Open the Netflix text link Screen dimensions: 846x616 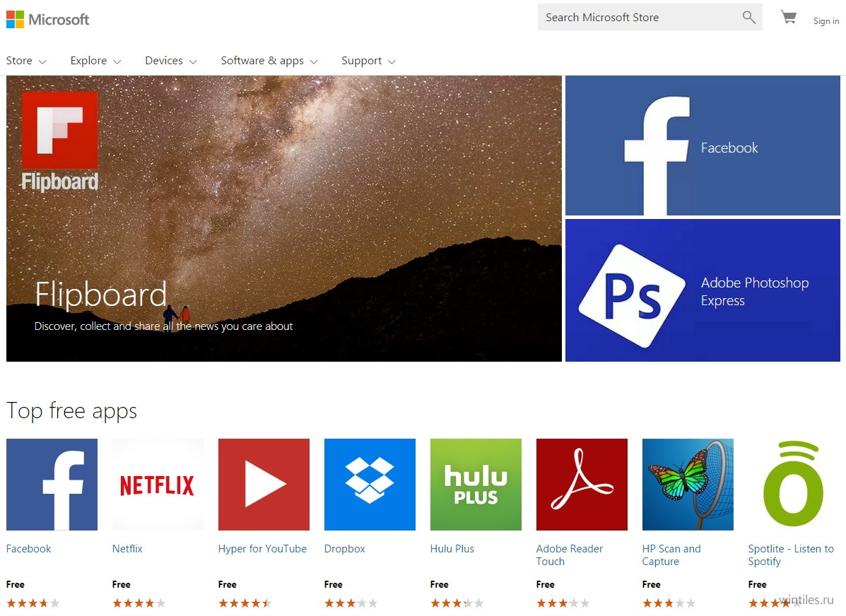(x=127, y=549)
